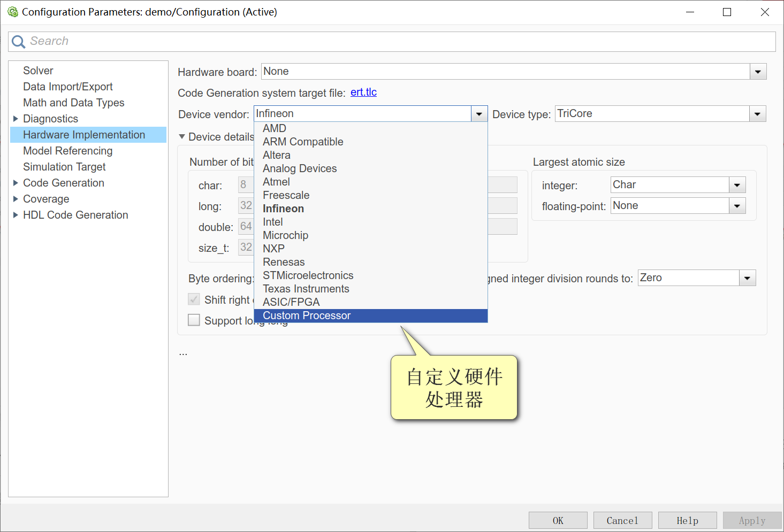Open the Hardware board dropdown
Viewport: 784px width, 532px height.
pyautogui.click(x=758, y=72)
